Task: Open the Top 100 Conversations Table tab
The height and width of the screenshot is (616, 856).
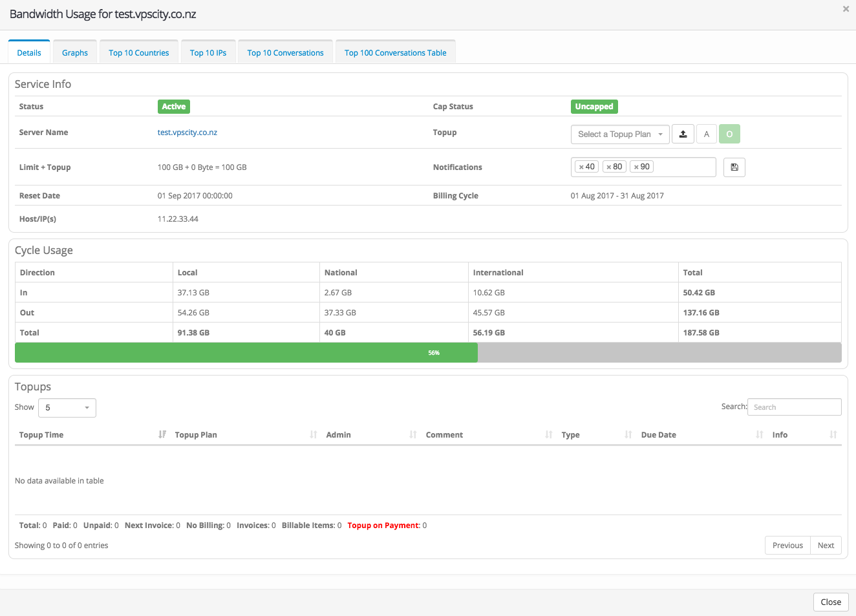Action: point(395,53)
